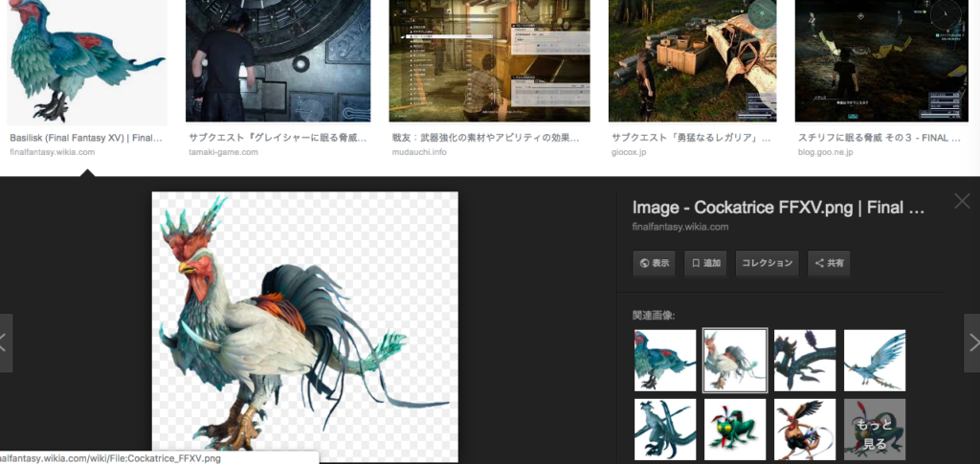Click the 関連画像 heading text
Image resolution: width=980 pixels, height=464 pixels.
point(654,316)
